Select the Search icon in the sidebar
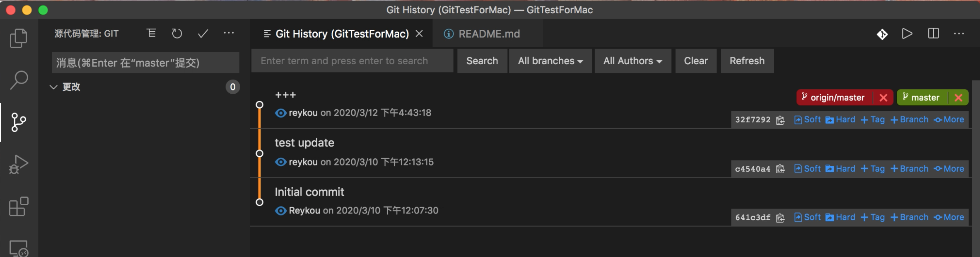The width and height of the screenshot is (980, 257). coord(18,80)
